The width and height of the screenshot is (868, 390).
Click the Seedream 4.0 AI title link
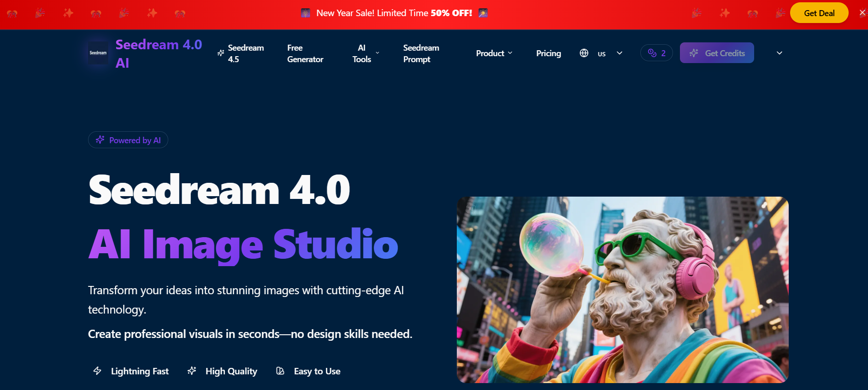click(x=158, y=53)
